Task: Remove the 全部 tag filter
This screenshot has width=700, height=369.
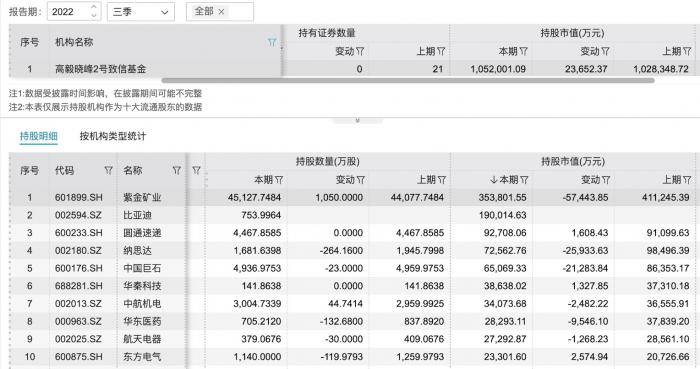Action: click(221, 12)
